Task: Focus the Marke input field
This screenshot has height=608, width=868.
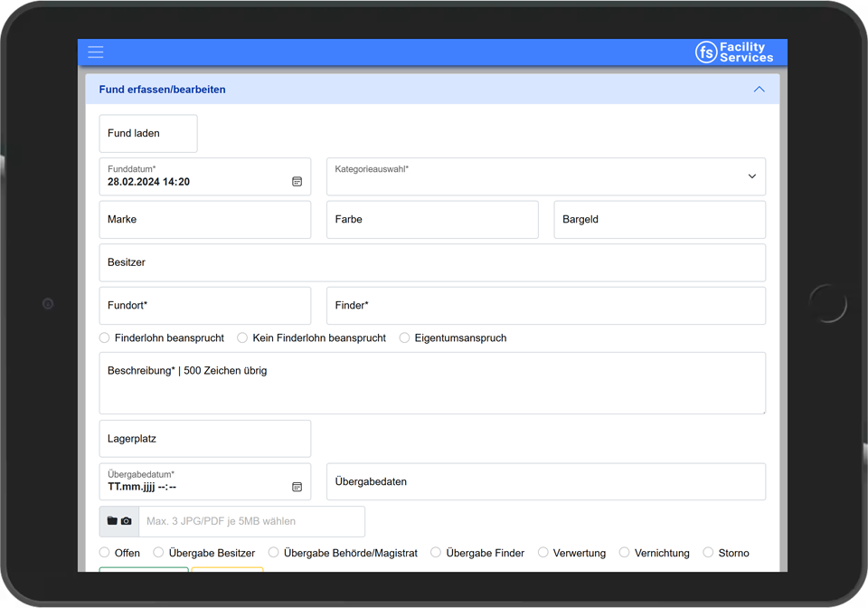Action: 204,220
